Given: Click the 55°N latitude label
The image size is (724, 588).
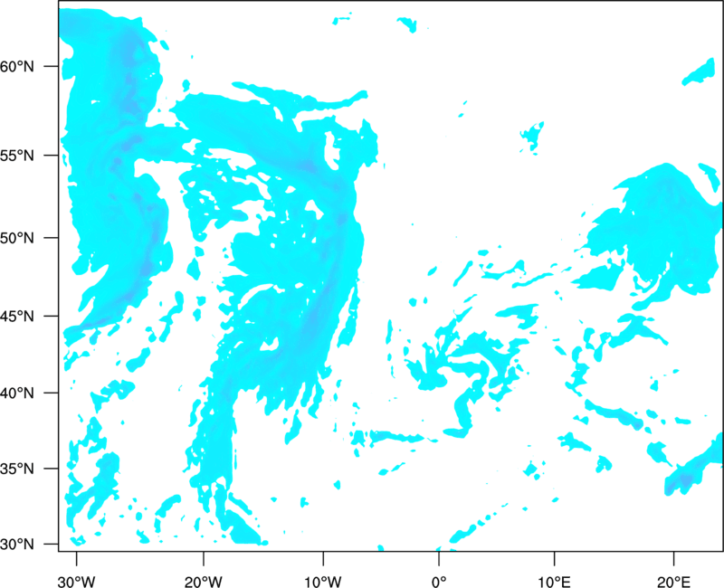Looking at the screenshot, I should click(x=17, y=156).
